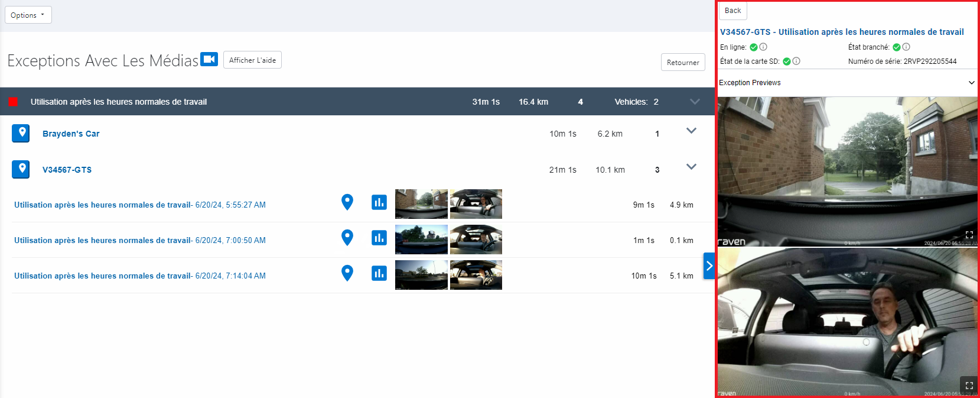Click map pin icon for 7:14:04 AM exception
The width and height of the screenshot is (980, 398).
[x=347, y=273]
